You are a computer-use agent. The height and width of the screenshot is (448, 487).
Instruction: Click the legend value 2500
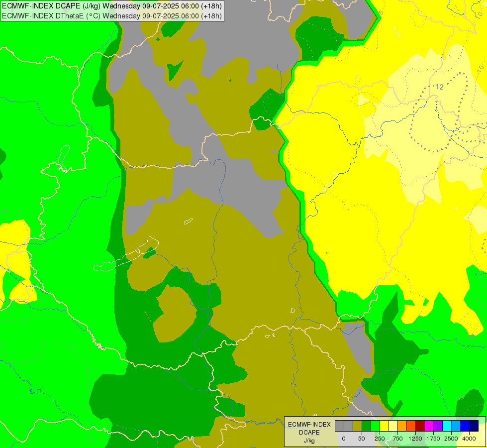pyautogui.click(x=451, y=439)
